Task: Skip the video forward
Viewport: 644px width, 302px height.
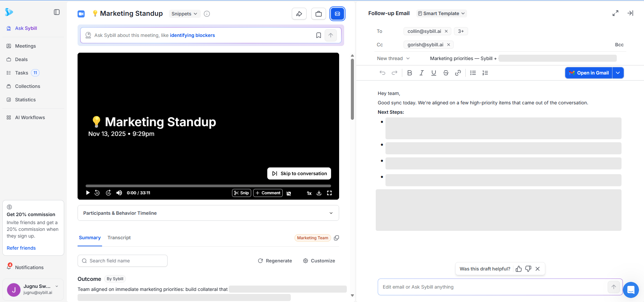Action: click(108, 193)
